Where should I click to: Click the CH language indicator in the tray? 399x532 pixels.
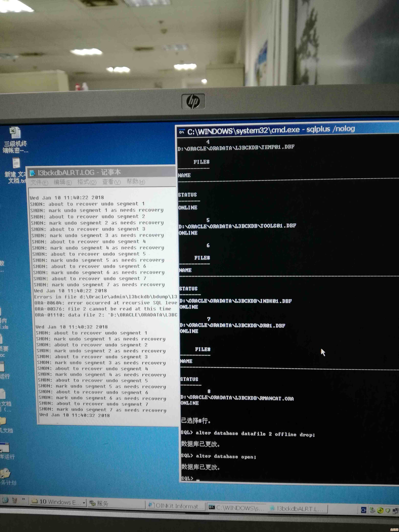pos(364,510)
